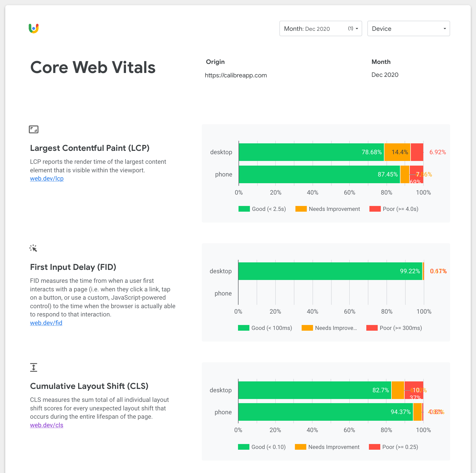Screen dimensions: 476x473
Task: Click the https://calibreapp.com origin link
Action: point(236,75)
